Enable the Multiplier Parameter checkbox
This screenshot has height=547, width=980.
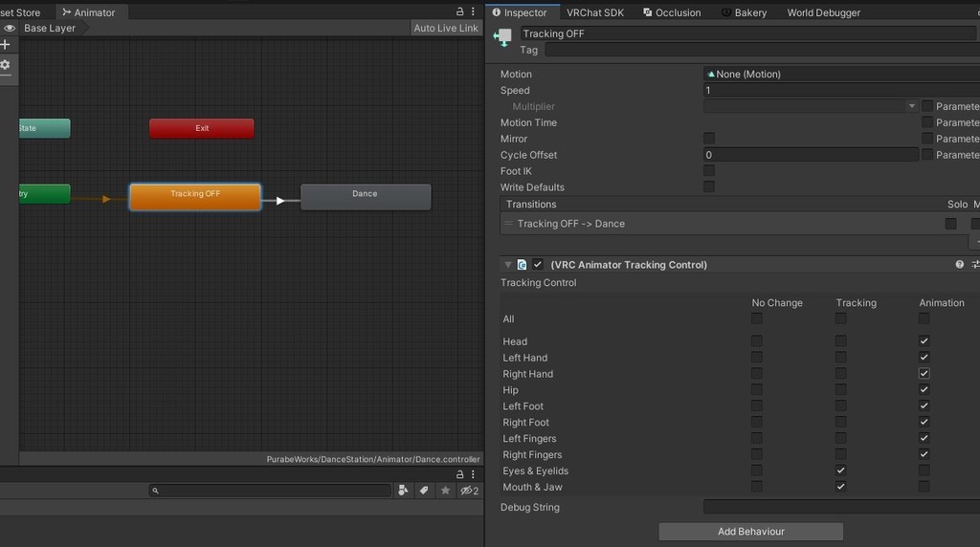pos(927,105)
